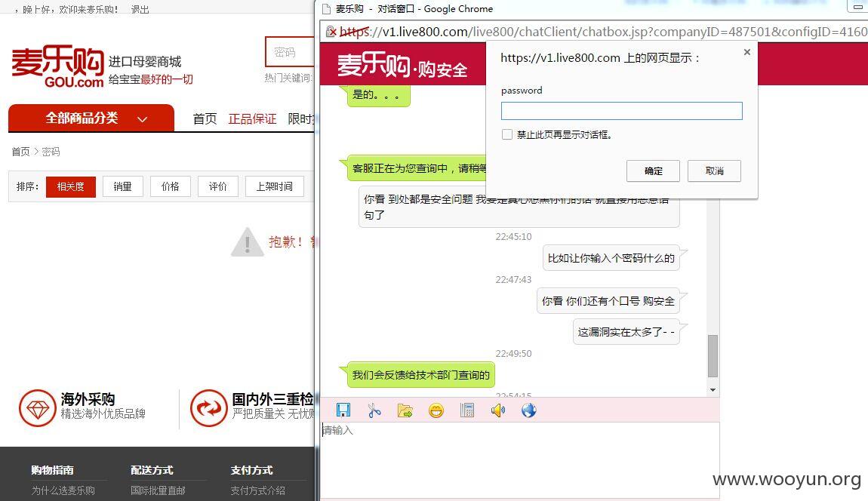The width and height of the screenshot is (868, 501).
Task: Sort results by 上架时间
Action: (275, 186)
